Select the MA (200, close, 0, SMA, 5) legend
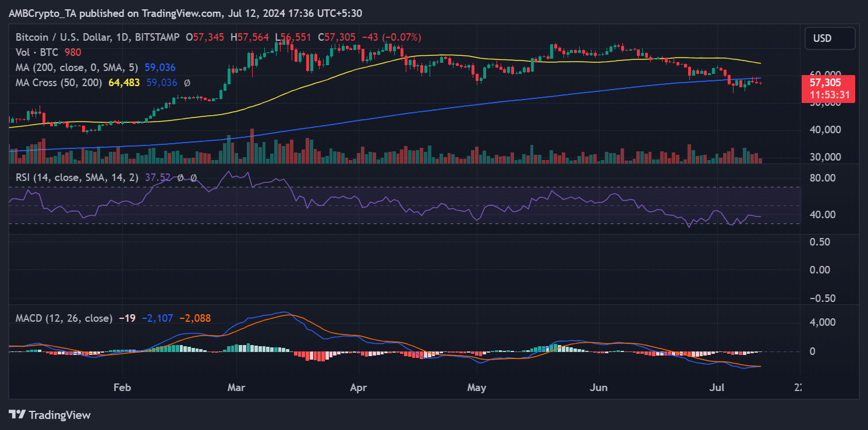This screenshot has width=868, height=430. coord(78,67)
